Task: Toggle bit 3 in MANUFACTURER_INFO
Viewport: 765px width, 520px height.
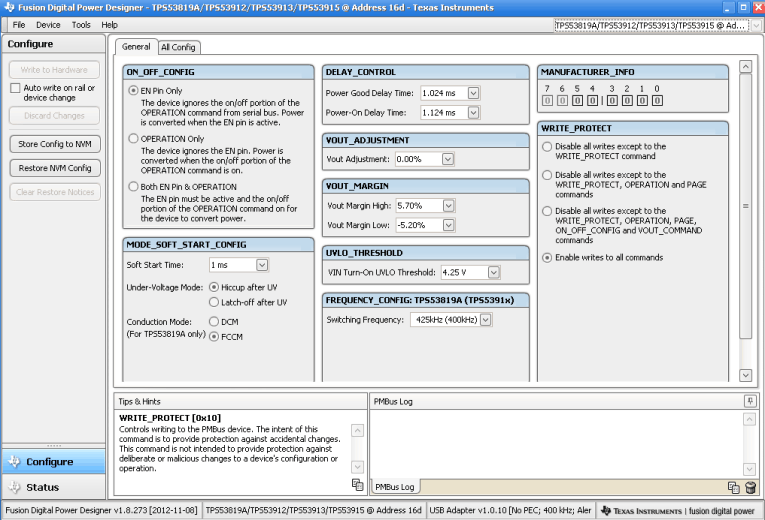Action: point(614,100)
